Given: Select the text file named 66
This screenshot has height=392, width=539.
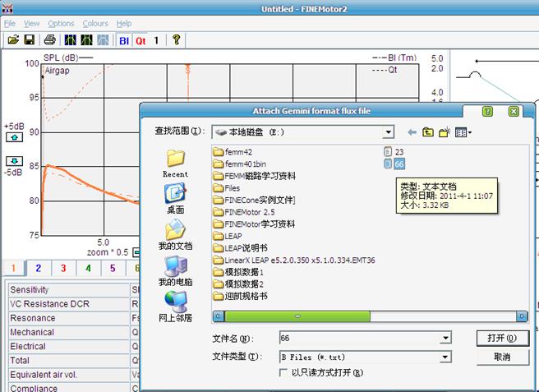Looking at the screenshot, I should click(x=394, y=164).
